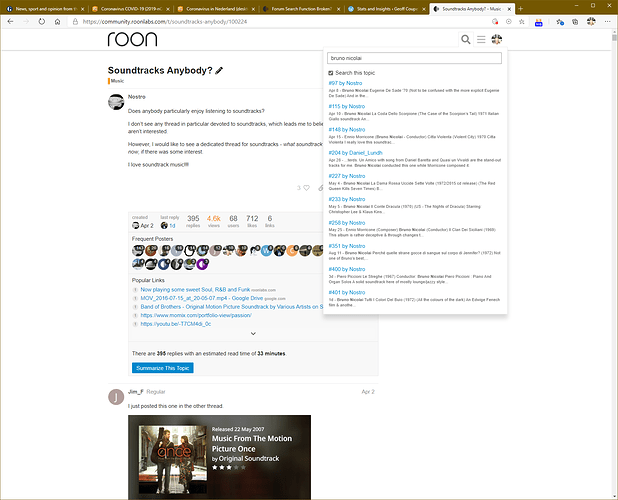This screenshot has width=618, height=500.
Task: Click the tracking prevention icon in address bar
Action: tap(495, 22)
